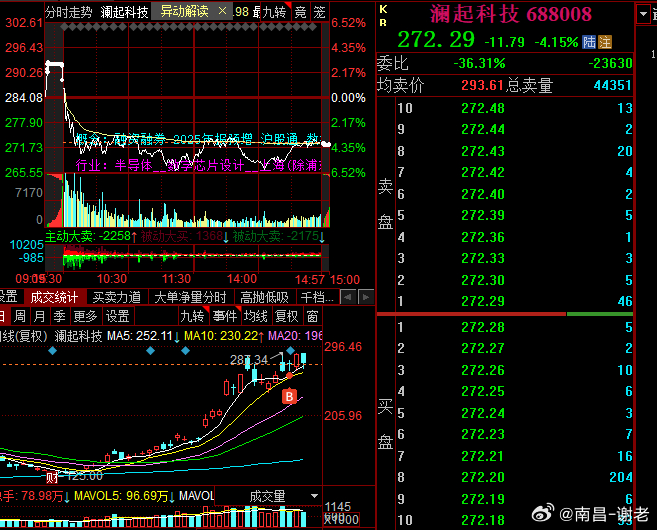The width and height of the screenshot is (657, 530).
Task: Open the 复权 adjustment option
Action: 287,316
